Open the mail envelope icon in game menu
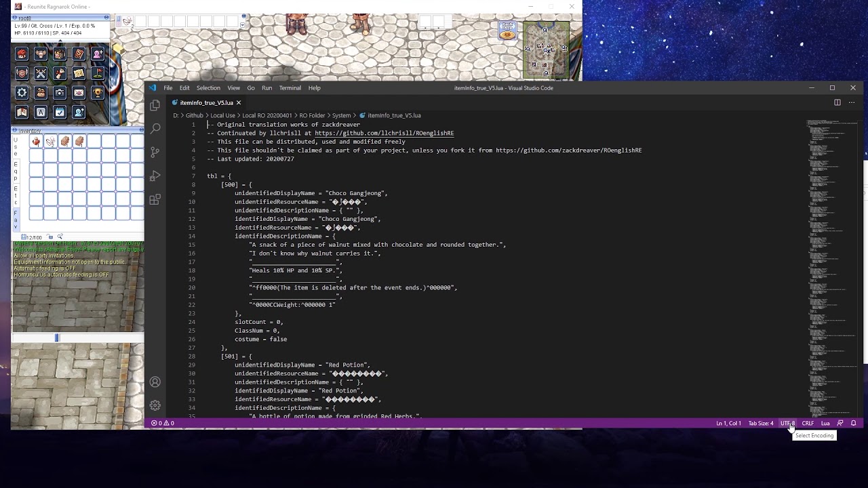Image resolution: width=868 pixels, height=488 pixels. click(79, 93)
